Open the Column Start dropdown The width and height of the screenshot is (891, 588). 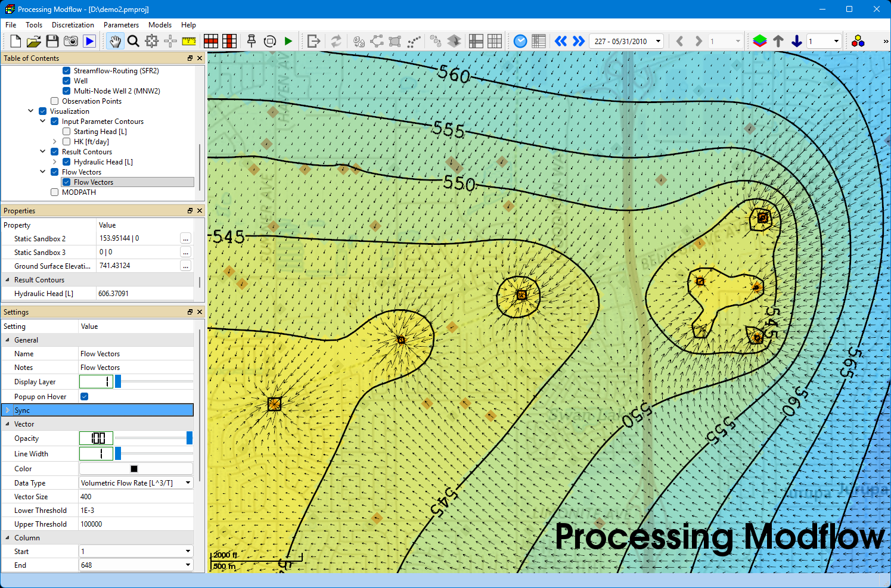[136, 552]
